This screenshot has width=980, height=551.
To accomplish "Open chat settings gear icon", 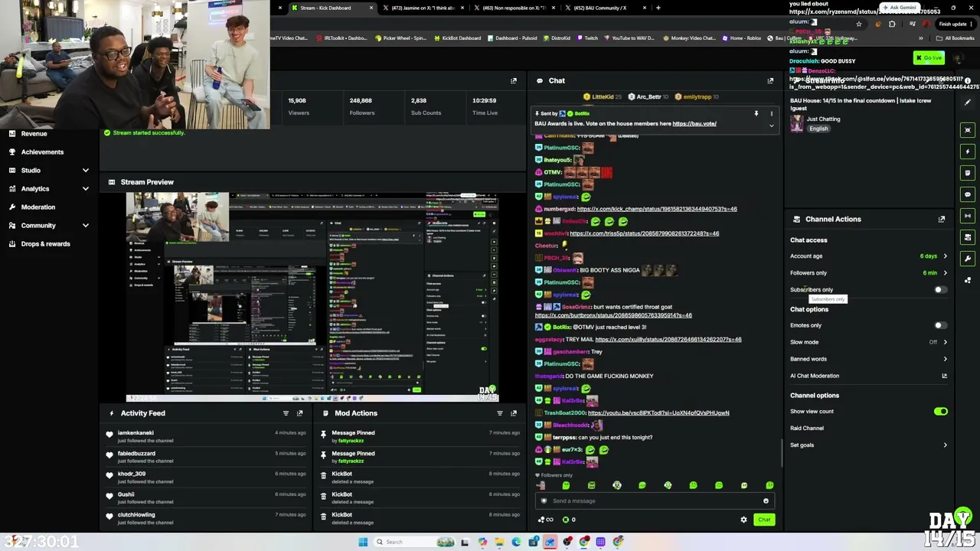I will click(x=743, y=520).
